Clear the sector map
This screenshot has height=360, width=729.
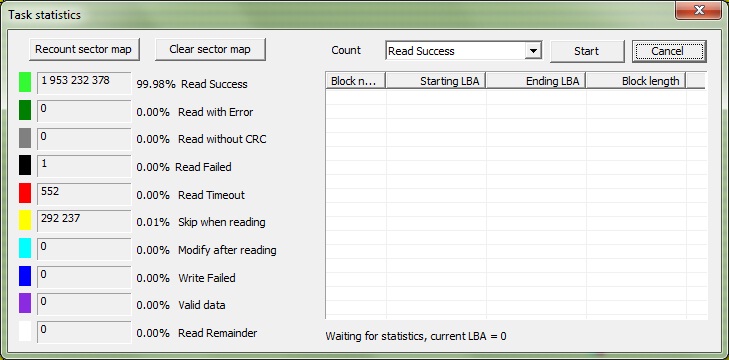click(210, 49)
